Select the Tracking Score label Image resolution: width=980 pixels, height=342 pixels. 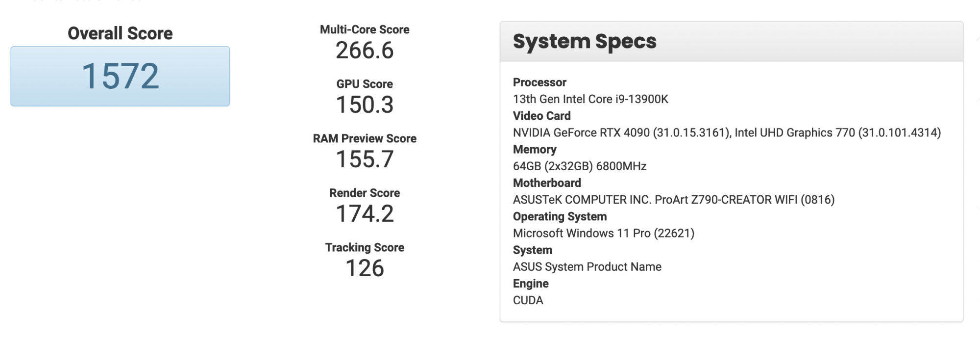tap(365, 247)
